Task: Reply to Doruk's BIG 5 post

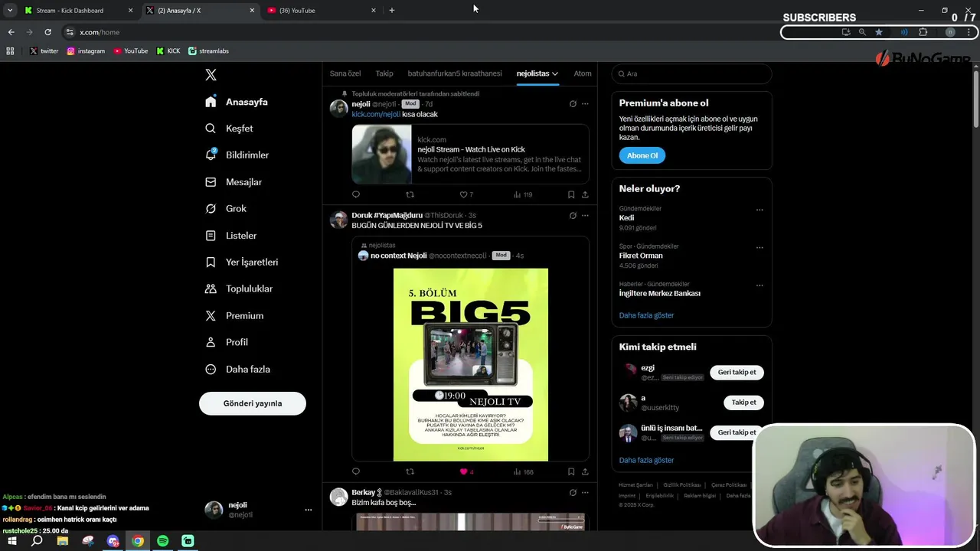Action: click(x=356, y=471)
